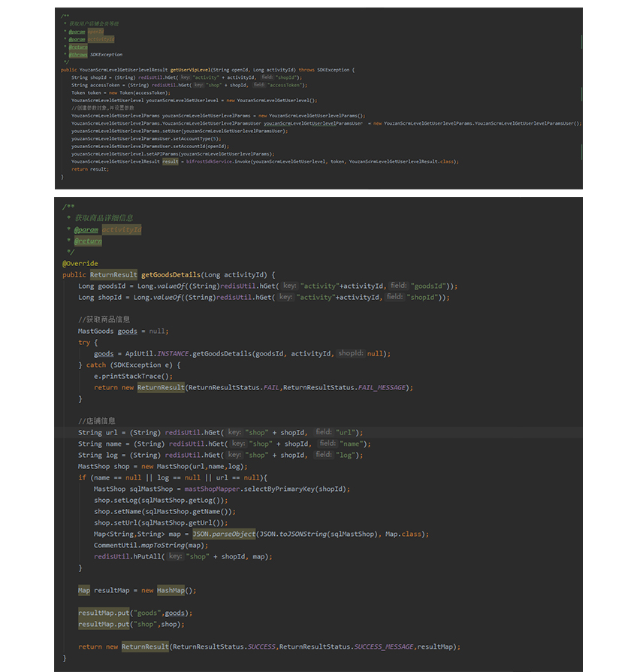The width and height of the screenshot is (637, 672).
Task: Select the @Override annotation
Action: [x=80, y=264]
